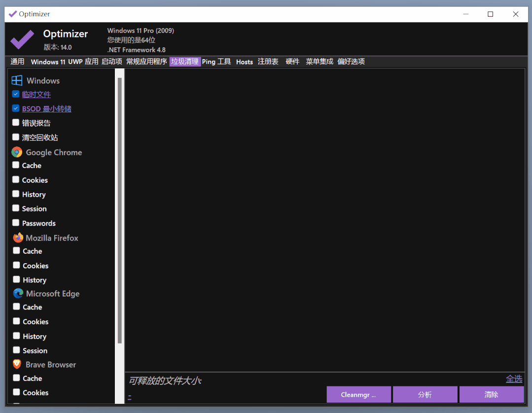The height and width of the screenshot is (413, 532).
Task: Tick Google Chrome Cookies checkbox
Action: coord(16,179)
